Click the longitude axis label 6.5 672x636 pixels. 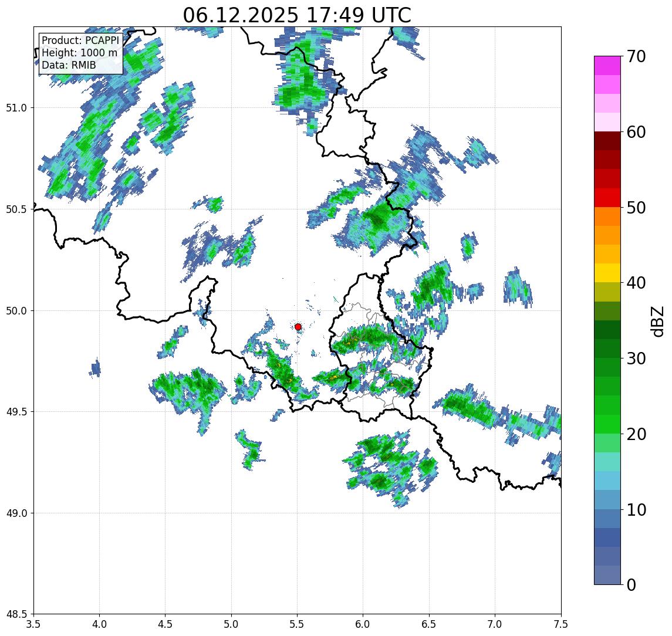pyautogui.click(x=429, y=624)
